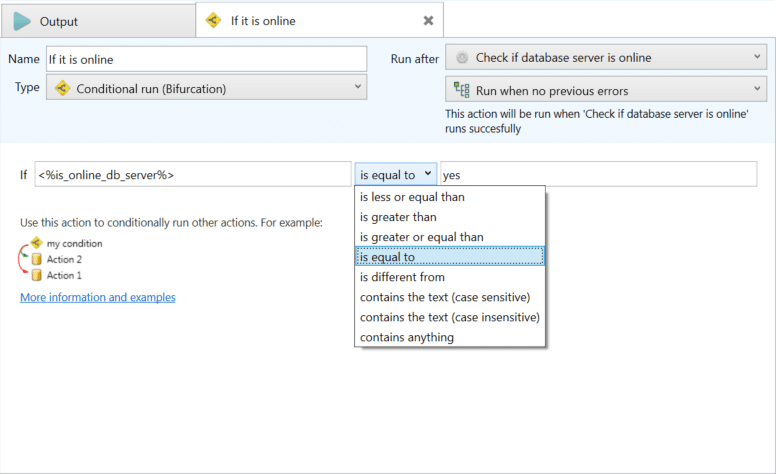776x474 pixels.
Task: Collapse the 'is equal to' operator combo box
Action: click(x=396, y=174)
